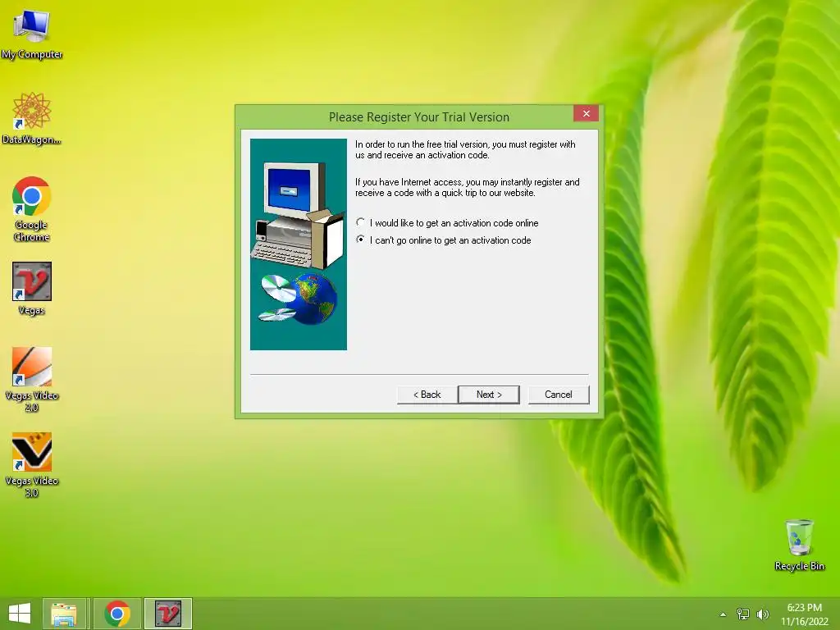This screenshot has height=630, width=840.
Task: Click the taskbar clock showing 6:23 PM
Action: pyautogui.click(x=804, y=614)
